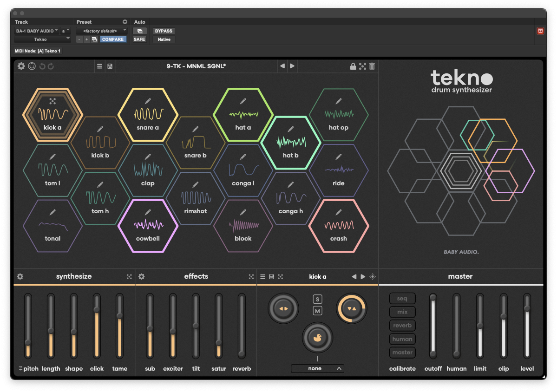
Task: Click the red target button at top right
Action: (x=540, y=31)
